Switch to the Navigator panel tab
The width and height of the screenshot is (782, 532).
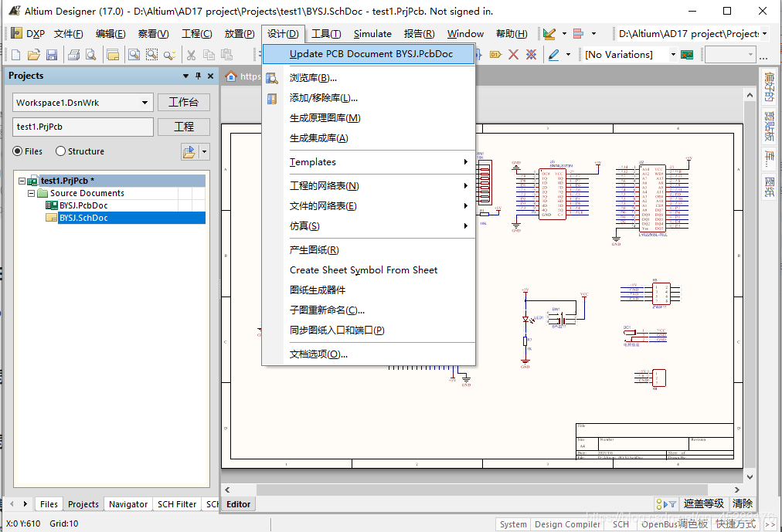pyautogui.click(x=128, y=504)
